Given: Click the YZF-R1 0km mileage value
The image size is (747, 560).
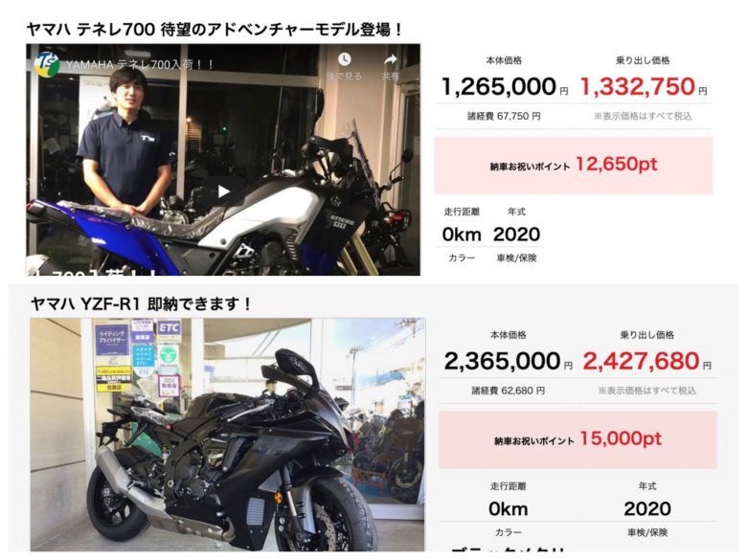Looking at the screenshot, I should tap(509, 509).
